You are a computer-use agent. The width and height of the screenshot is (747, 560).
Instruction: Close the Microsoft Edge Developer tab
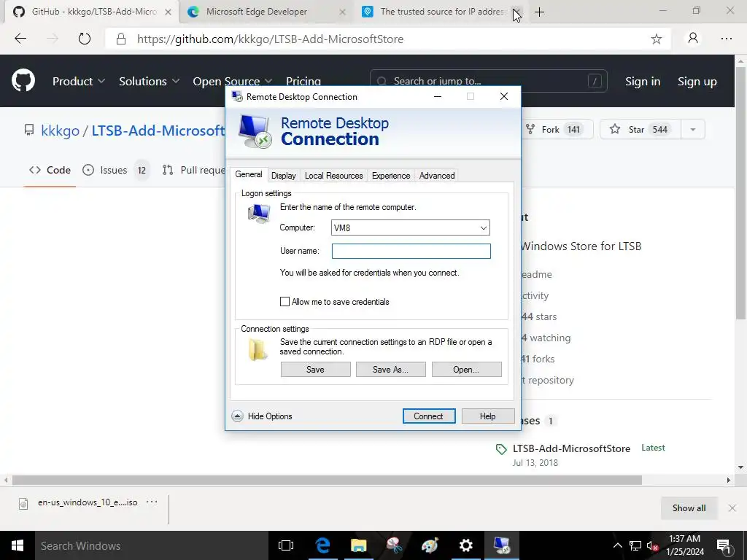342,12
